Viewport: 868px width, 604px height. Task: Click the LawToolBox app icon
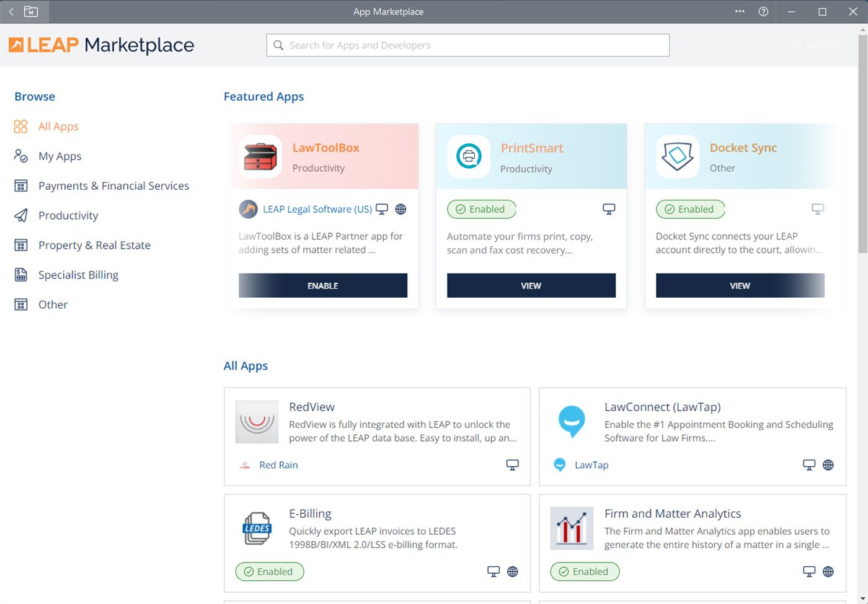[260, 156]
